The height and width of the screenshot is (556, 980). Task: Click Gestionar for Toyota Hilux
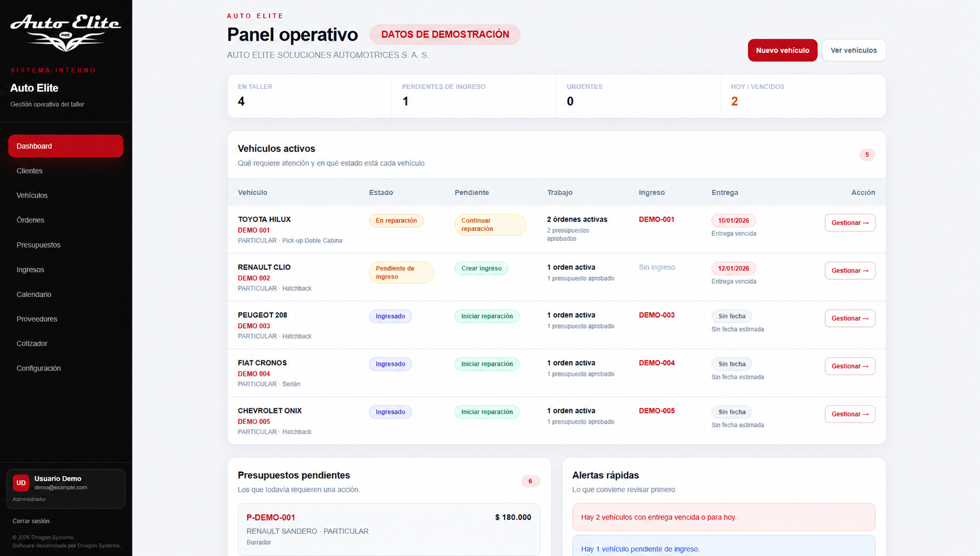point(850,223)
